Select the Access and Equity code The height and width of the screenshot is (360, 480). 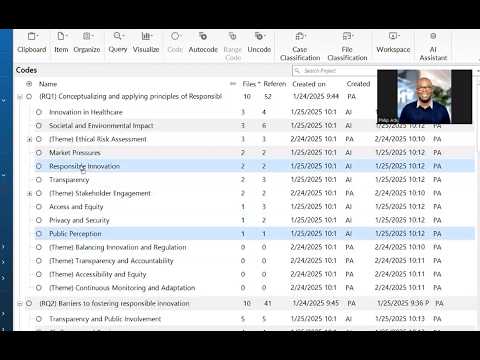pos(76,207)
